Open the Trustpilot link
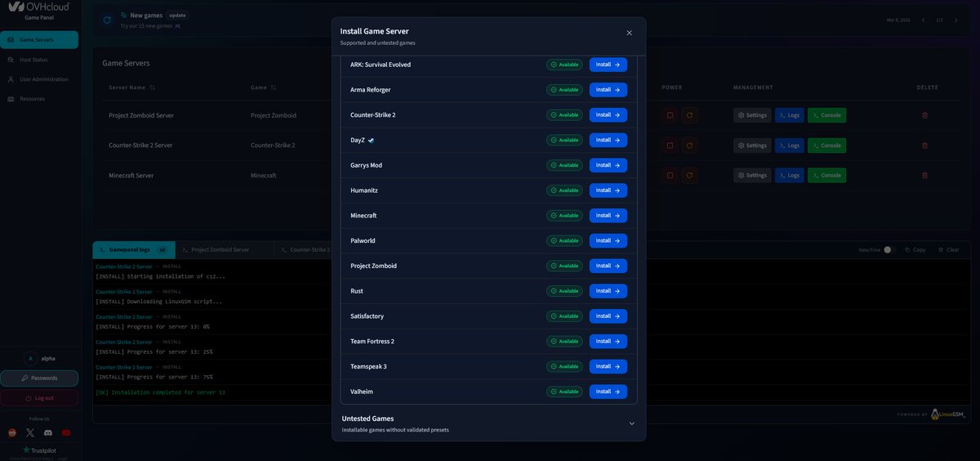This screenshot has height=461, width=980. 39,450
